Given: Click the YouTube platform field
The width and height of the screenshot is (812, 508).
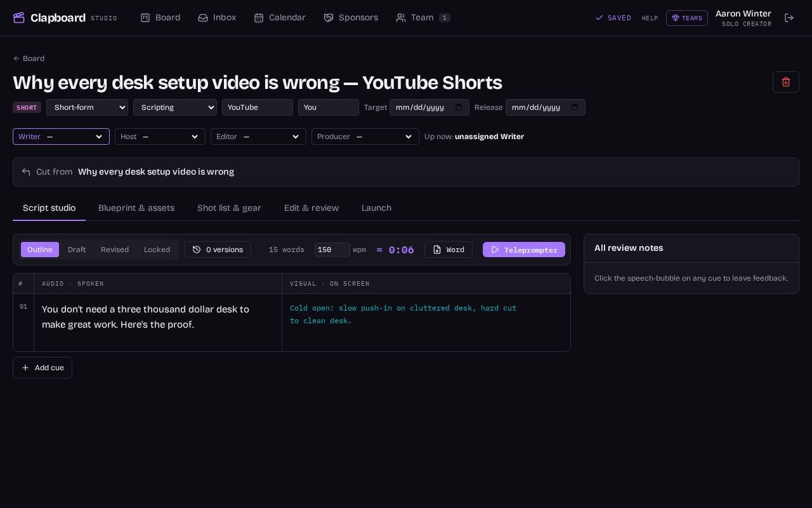Looking at the screenshot, I should coord(258,107).
